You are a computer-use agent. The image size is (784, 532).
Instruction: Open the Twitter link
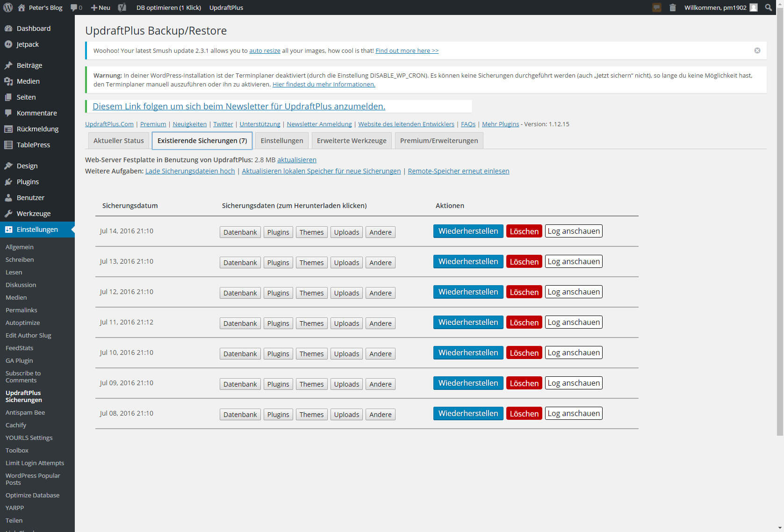pos(223,124)
